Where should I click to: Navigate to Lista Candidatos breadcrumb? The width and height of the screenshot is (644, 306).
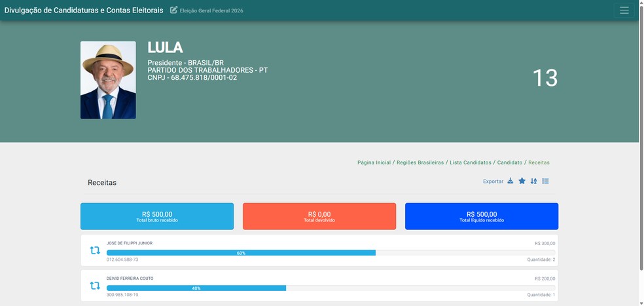471,163
